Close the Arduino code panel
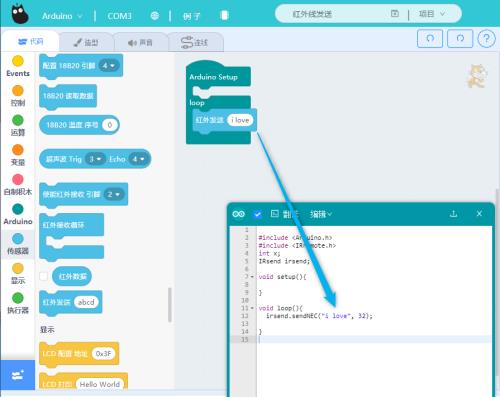Screen dimensions: 500x397 point(479,214)
